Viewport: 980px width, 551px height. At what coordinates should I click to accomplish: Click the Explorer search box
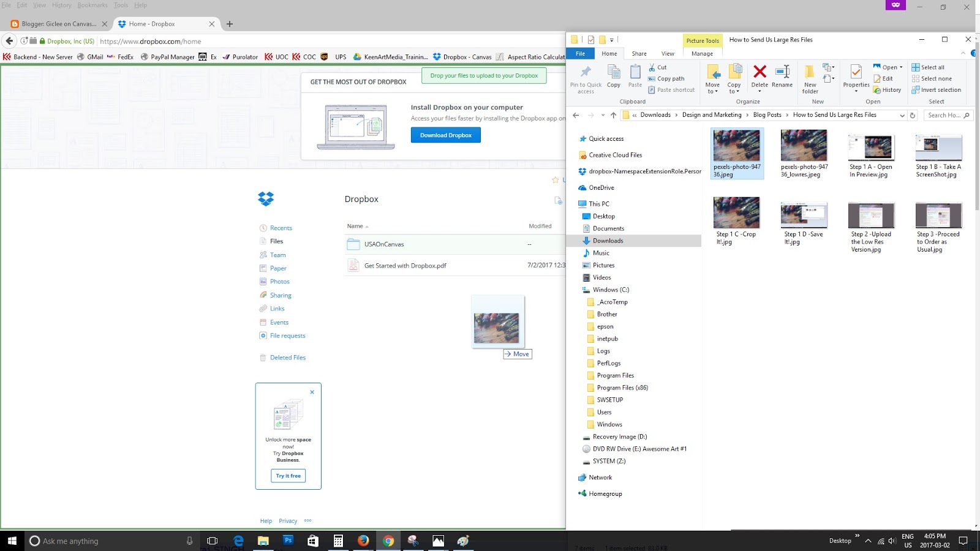948,115
